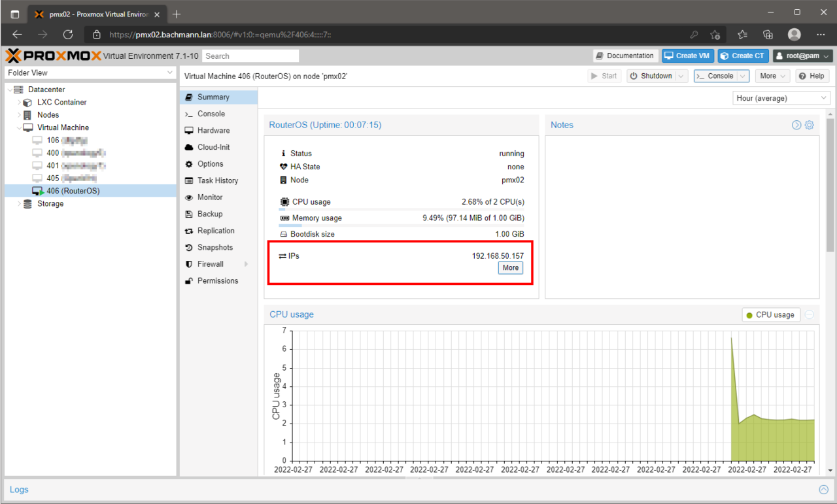Expand the Firewall submenu arrow
The image size is (837, 504).
coord(247,264)
